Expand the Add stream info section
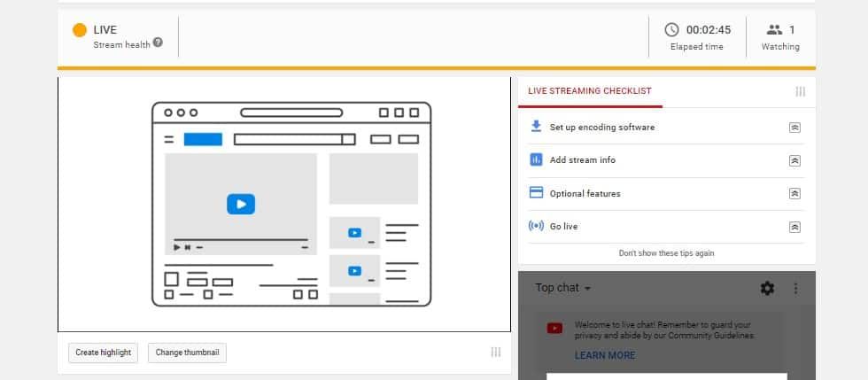Viewport: 868px width, 380px height. [794, 160]
